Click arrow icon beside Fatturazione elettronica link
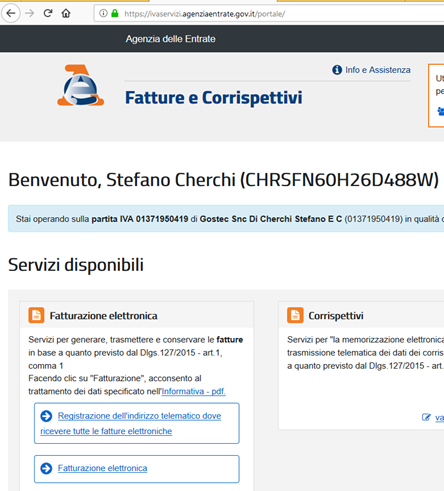The image size is (444, 491). (46, 468)
